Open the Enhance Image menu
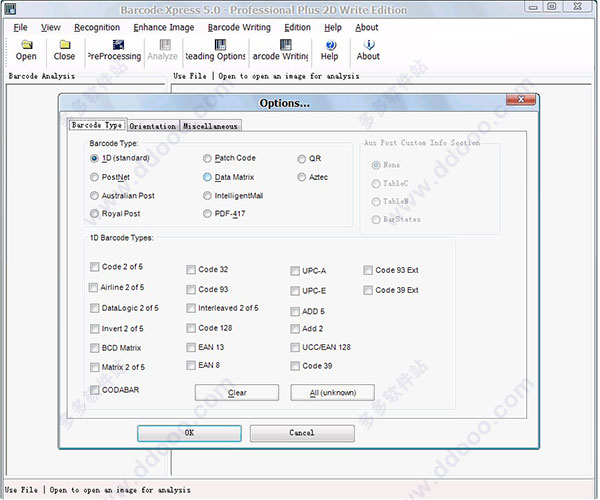 tap(164, 28)
